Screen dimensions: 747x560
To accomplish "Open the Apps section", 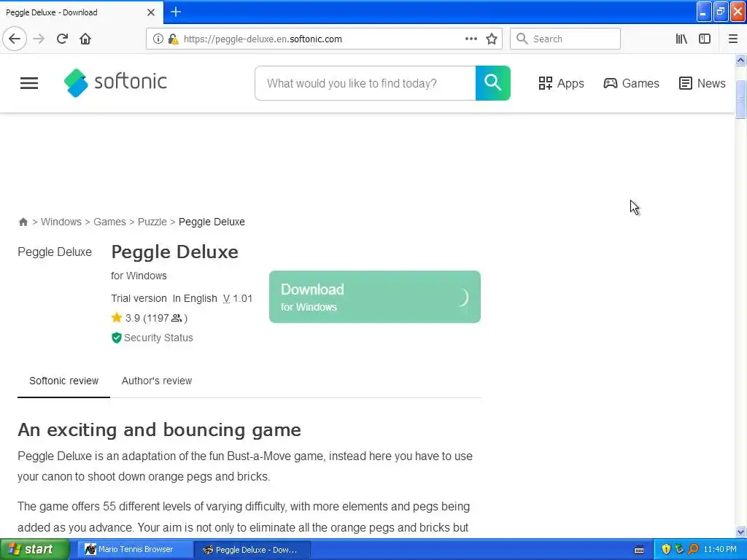I will click(x=561, y=83).
